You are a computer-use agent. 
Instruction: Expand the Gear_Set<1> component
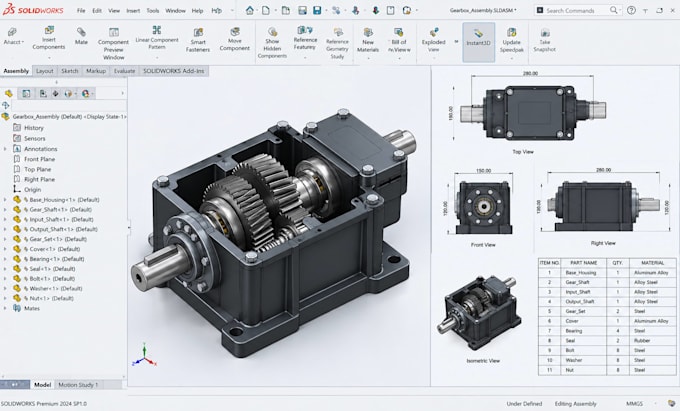coord(5,239)
